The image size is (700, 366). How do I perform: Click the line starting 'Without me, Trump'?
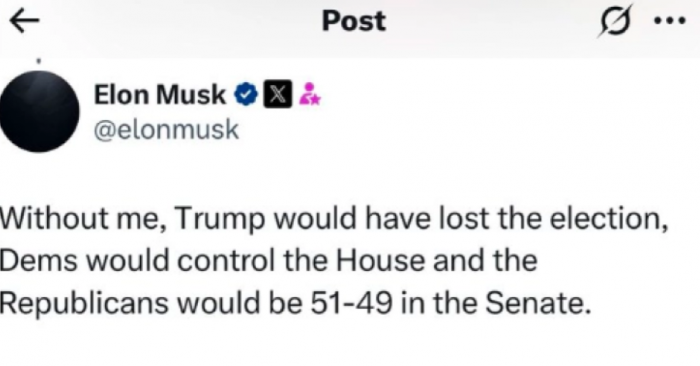click(334, 220)
